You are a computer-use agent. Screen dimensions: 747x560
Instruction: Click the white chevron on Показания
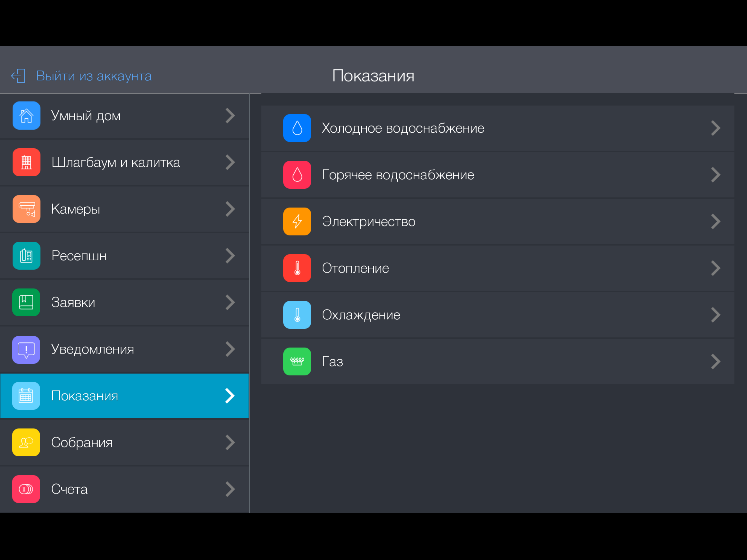point(230,396)
